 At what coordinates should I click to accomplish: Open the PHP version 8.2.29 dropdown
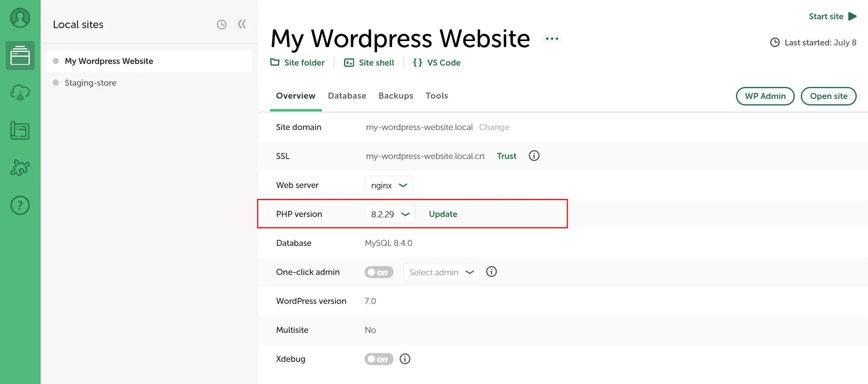pos(390,214)
